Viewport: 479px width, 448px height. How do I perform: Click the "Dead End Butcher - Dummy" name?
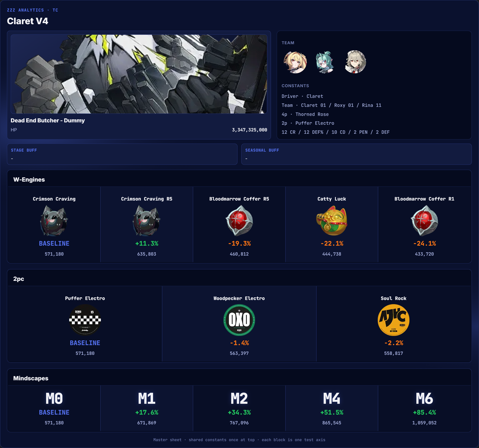click(48, 121)
